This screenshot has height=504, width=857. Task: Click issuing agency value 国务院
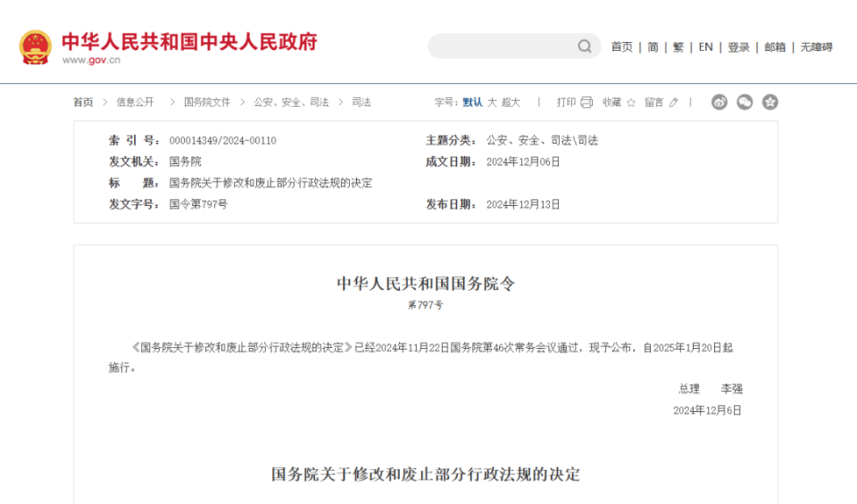(186, 161)
